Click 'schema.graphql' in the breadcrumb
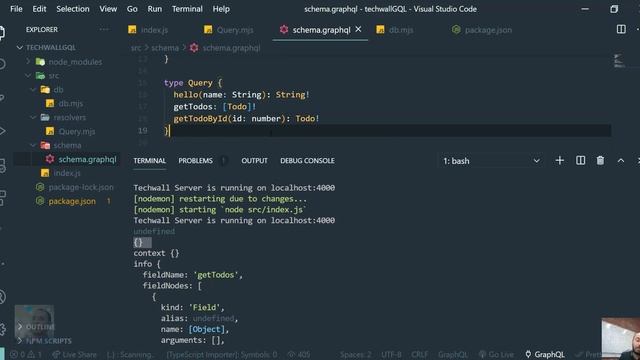640x360 pixels. point(231,48)
